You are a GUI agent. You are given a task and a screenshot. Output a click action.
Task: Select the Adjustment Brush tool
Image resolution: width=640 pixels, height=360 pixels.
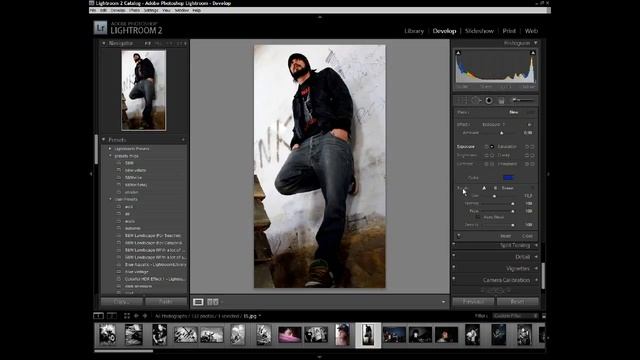pyautogui.click(x=523, y=100)
